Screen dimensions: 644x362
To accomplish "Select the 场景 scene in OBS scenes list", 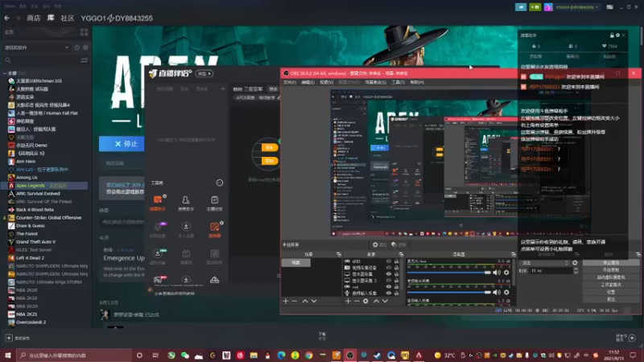I will 296,262.
